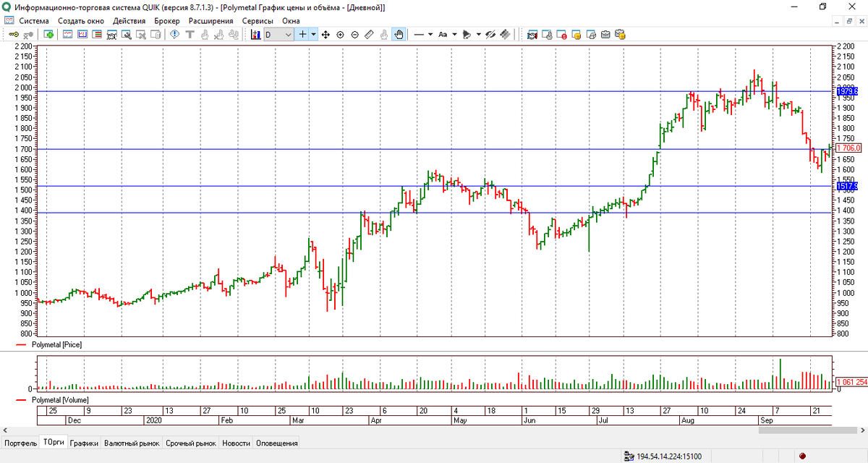
Task: Switch to the Портфель tab
Action: [20, 443]
